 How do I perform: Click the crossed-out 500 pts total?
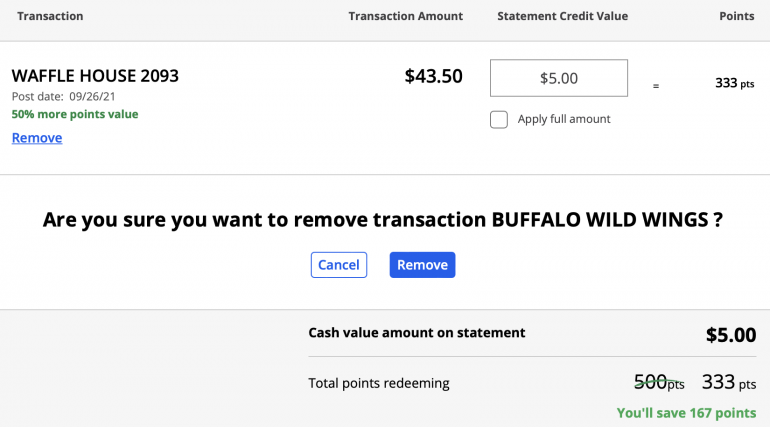(658, 382)
